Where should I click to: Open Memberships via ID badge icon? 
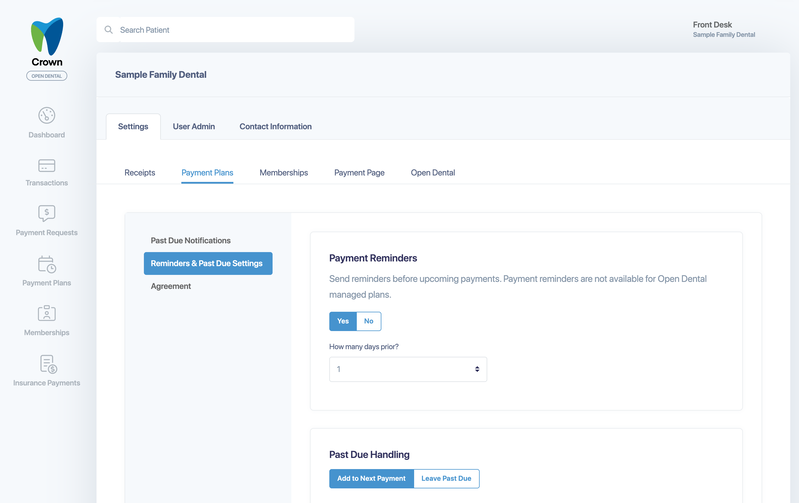coord(46,313)
